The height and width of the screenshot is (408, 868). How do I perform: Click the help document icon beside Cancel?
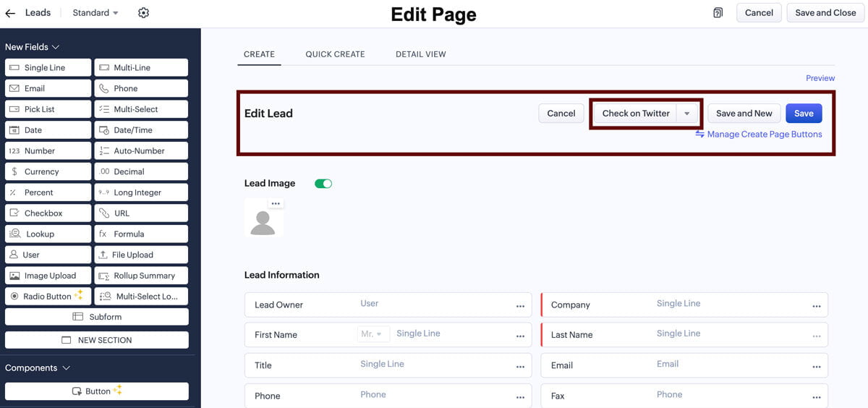pyautogui.click(x=718, y=13)
